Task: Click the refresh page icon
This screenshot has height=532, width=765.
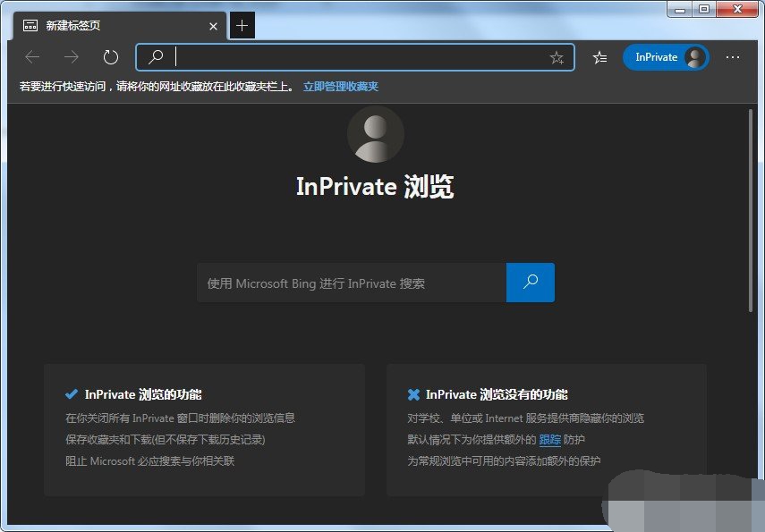Action: (111, 57)
